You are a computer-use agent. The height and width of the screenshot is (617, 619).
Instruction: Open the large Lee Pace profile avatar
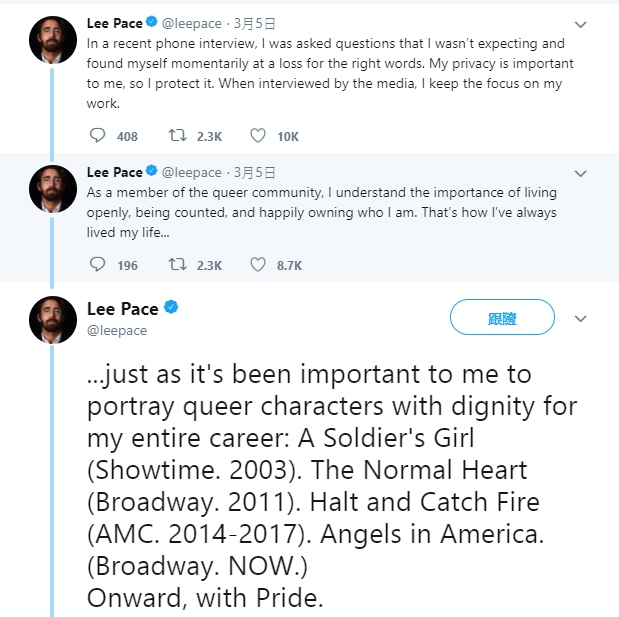tap(53, 320)
